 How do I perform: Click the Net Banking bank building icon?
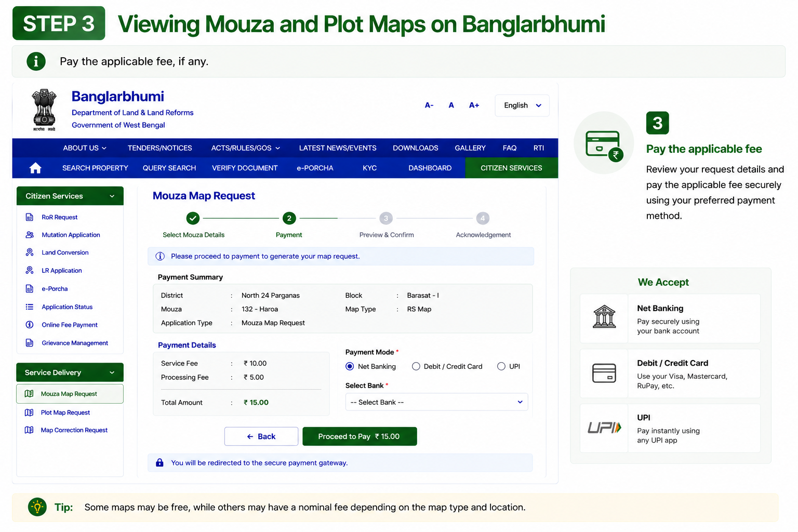point(604,317)
